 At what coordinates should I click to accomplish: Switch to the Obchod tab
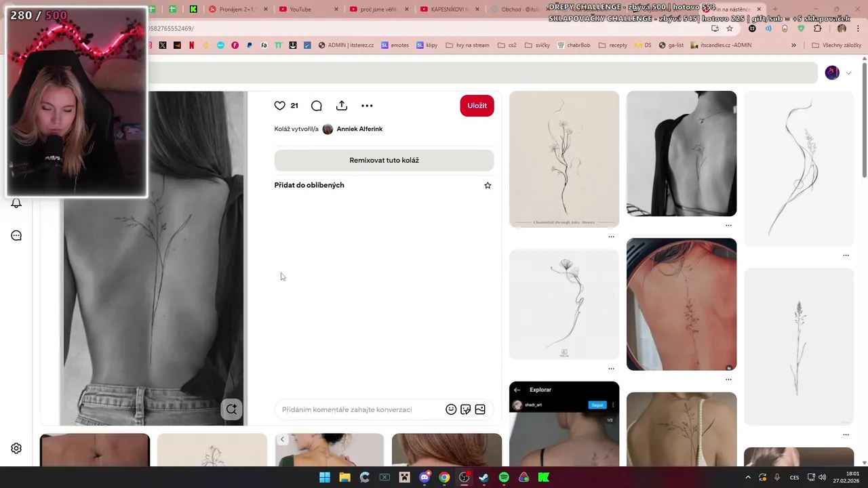click(519, 9)
